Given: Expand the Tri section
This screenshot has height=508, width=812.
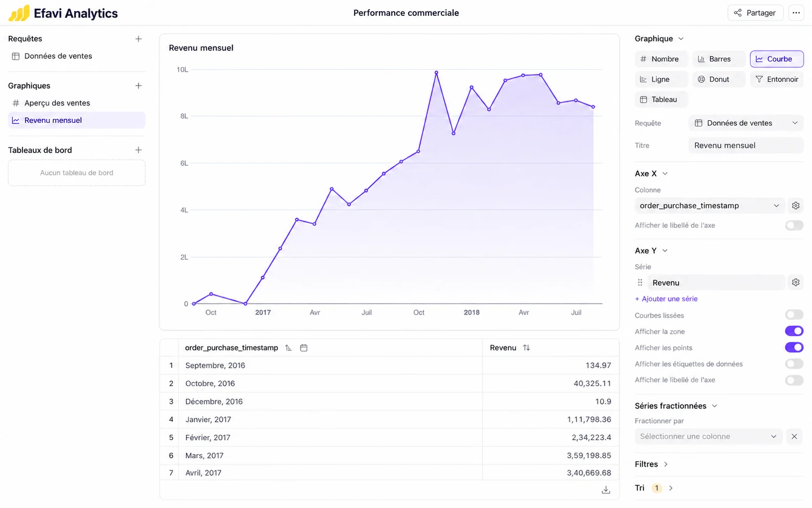Looking at the screenshot, I should [x=671, y=488].
